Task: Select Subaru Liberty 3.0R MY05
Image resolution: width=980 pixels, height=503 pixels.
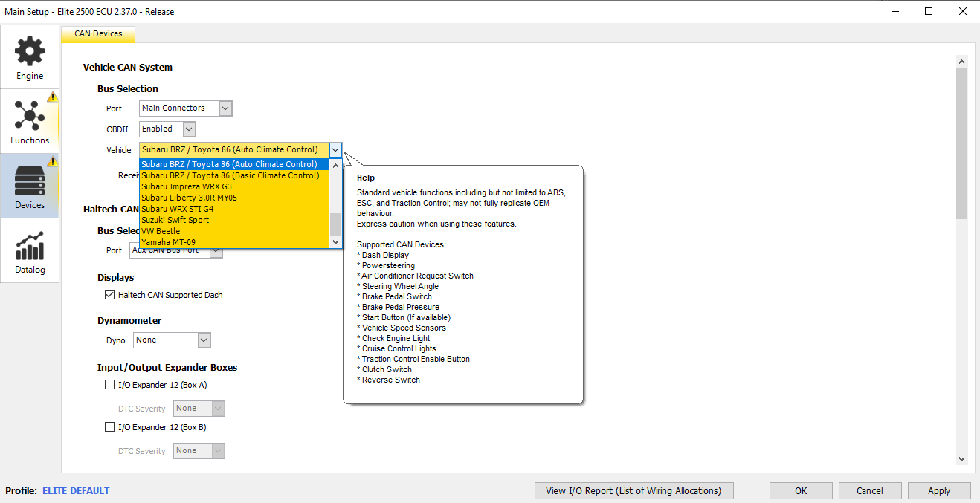Action: (234, 198)
